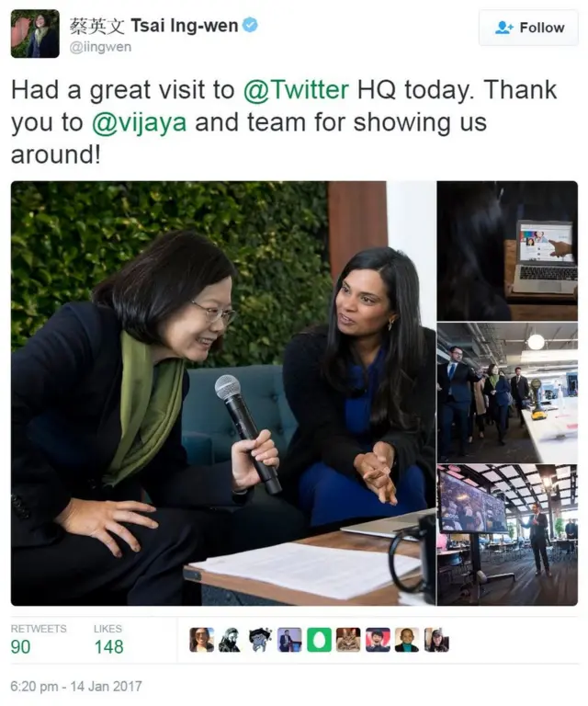
Task: Click the first liker avatar
Action: tap(201, 640)
